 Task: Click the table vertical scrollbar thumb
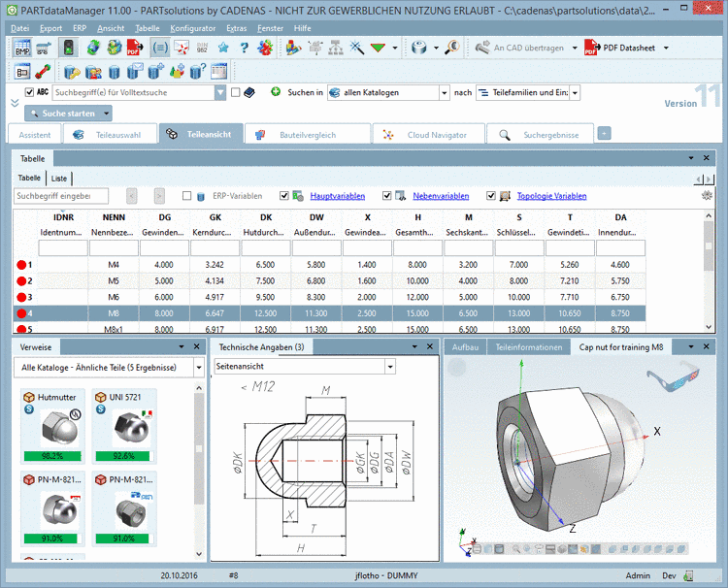[x=709, y=245]
